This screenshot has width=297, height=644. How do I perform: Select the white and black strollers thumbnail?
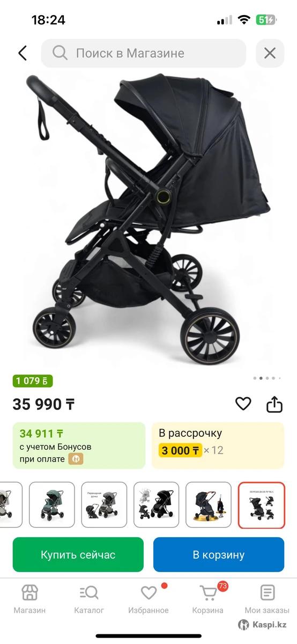point(157,505)
